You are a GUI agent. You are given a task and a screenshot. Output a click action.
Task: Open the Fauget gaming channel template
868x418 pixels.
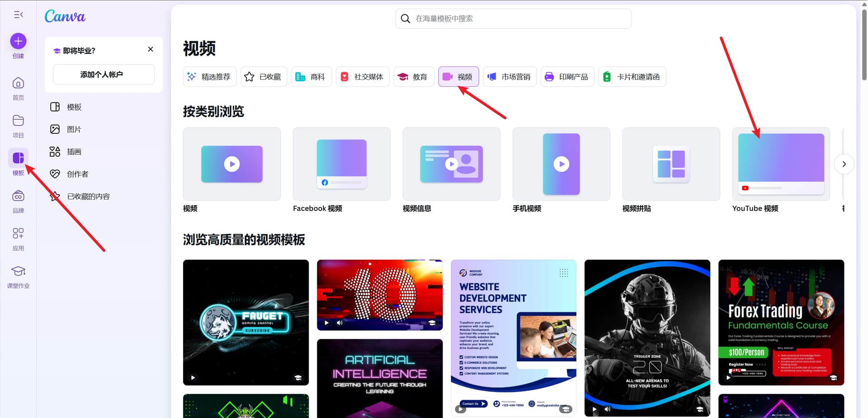[x=246, y=322]
